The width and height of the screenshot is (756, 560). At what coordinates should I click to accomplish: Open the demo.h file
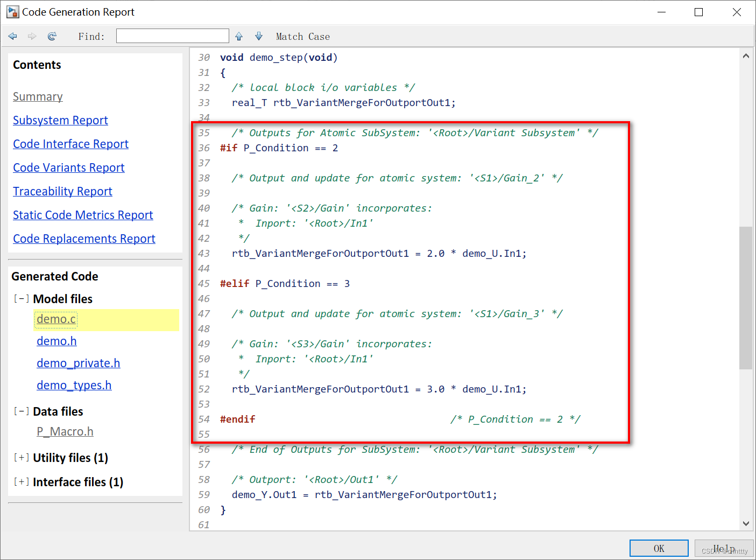point(56,341)
